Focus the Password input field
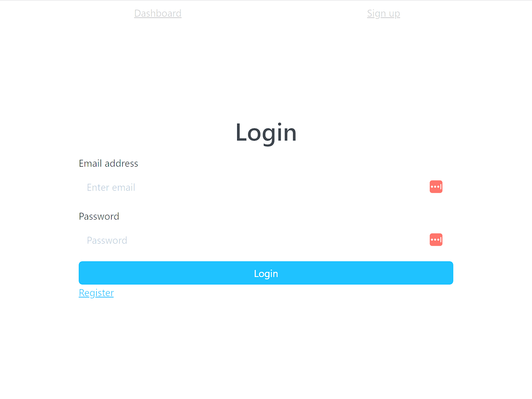This screenshot has height=399, width=532. (266, 241)
